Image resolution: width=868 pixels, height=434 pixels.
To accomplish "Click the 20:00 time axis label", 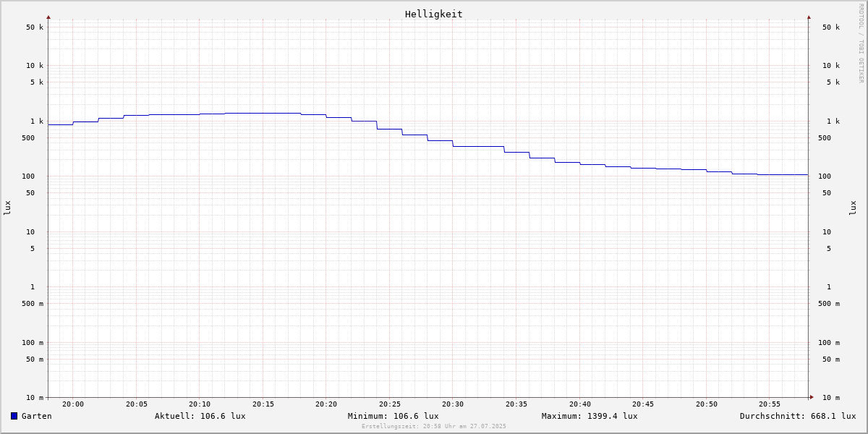I will [x=73, y=404].
